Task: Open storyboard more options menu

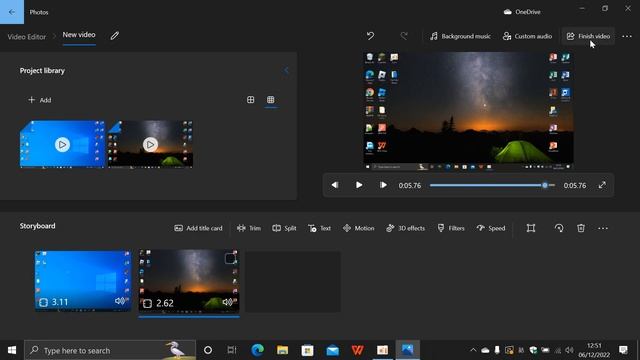Action: click(x=603, y=228)
